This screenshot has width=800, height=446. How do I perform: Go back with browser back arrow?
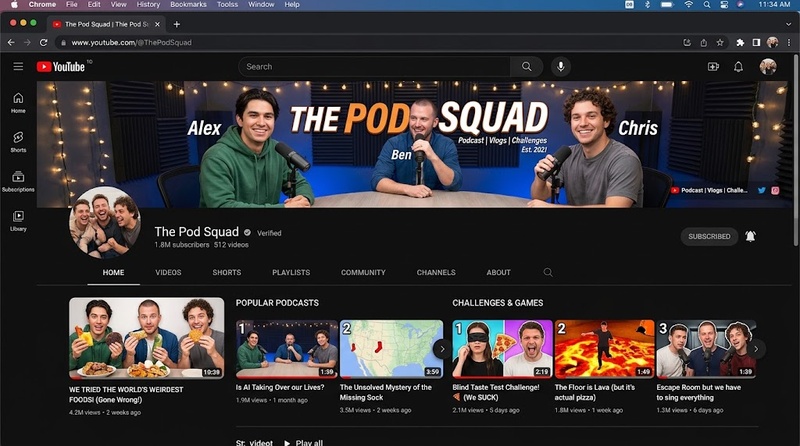click(x=11, y=42)
